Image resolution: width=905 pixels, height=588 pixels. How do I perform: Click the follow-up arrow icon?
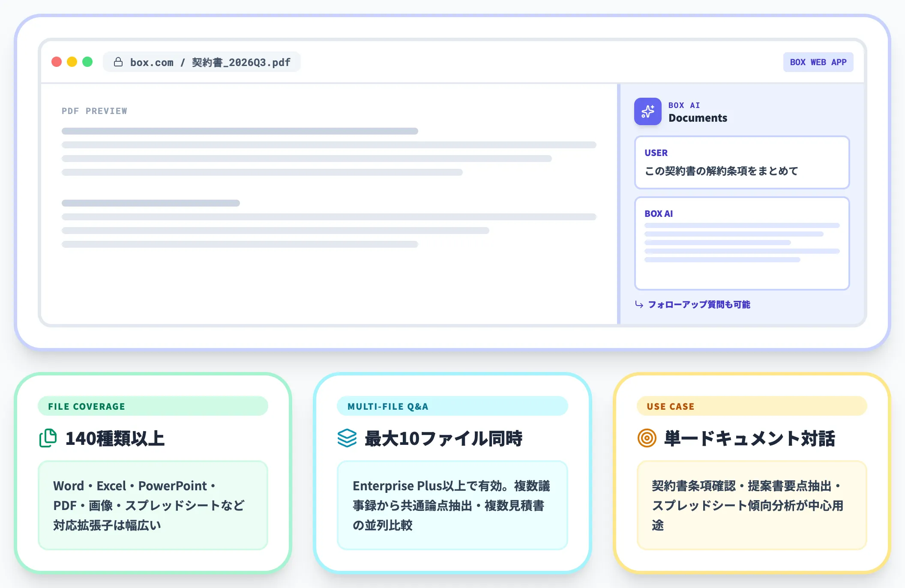(639, 304)
